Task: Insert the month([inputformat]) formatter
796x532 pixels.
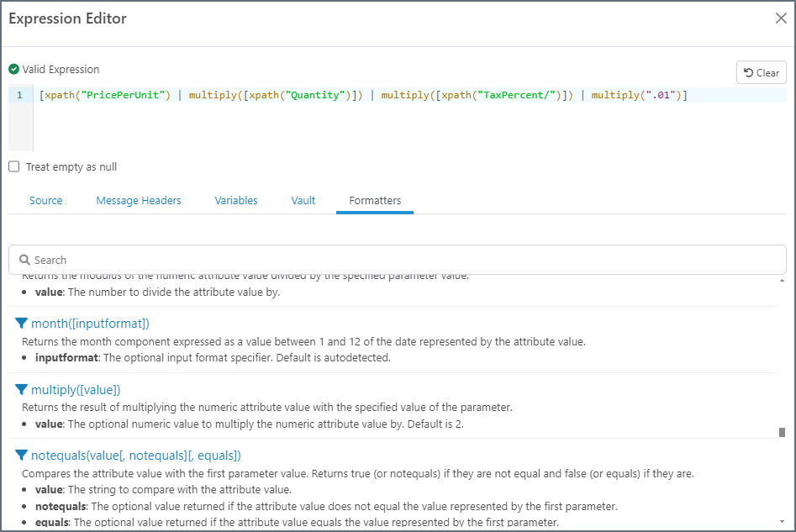Action: [x=90, y=324]
